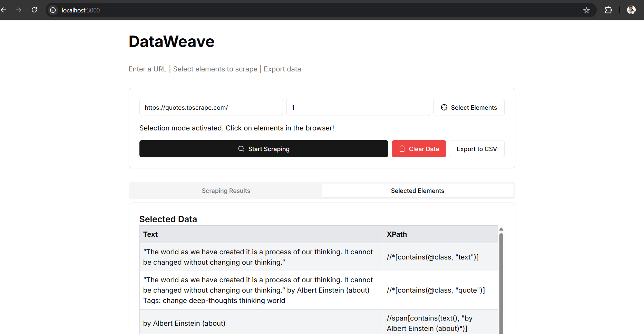Click Export to CSV
The image size is (644, 334).
click(x=477, y=149)
